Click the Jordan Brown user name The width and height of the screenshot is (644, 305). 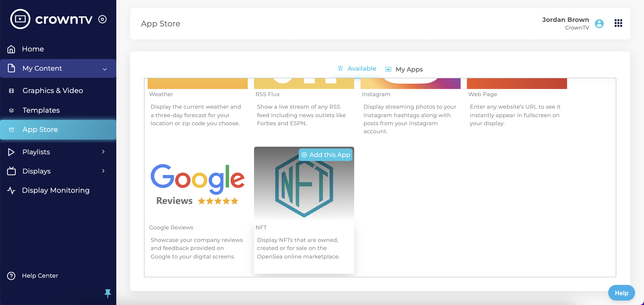[566, 19]
